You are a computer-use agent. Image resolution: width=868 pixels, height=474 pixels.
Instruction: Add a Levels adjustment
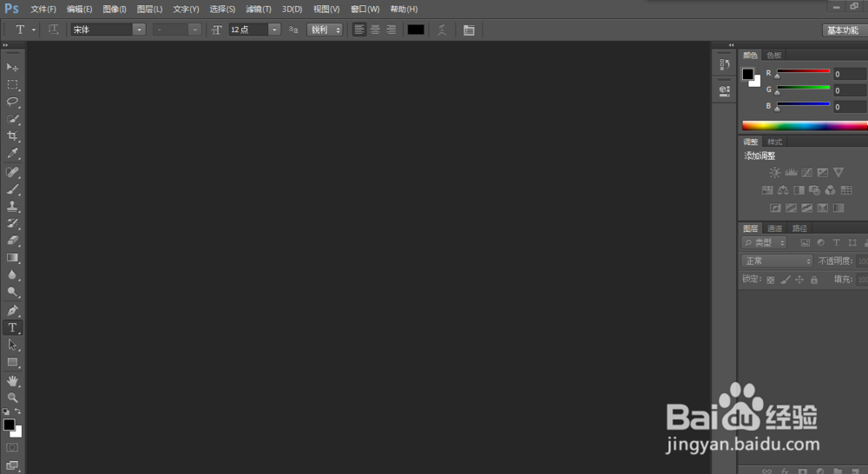791,173
